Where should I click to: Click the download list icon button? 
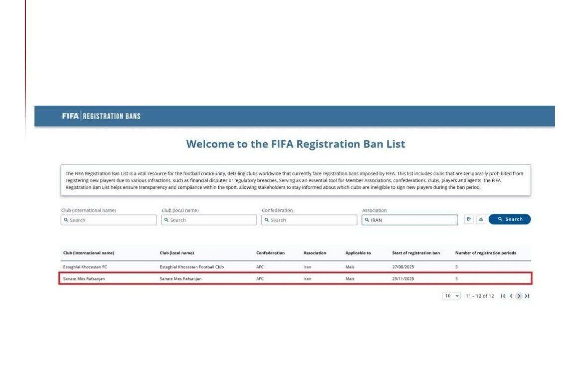pyautogui.click(x=481, y=219)
